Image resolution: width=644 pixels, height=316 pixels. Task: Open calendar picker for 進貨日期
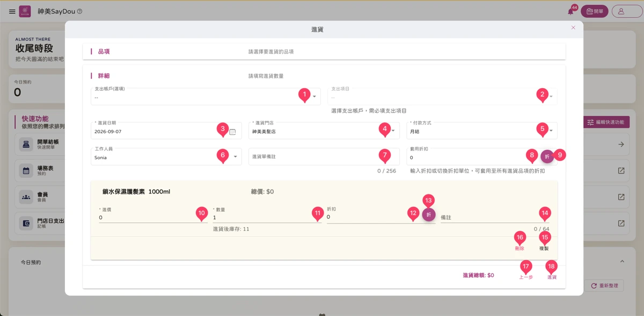[232, 131]
